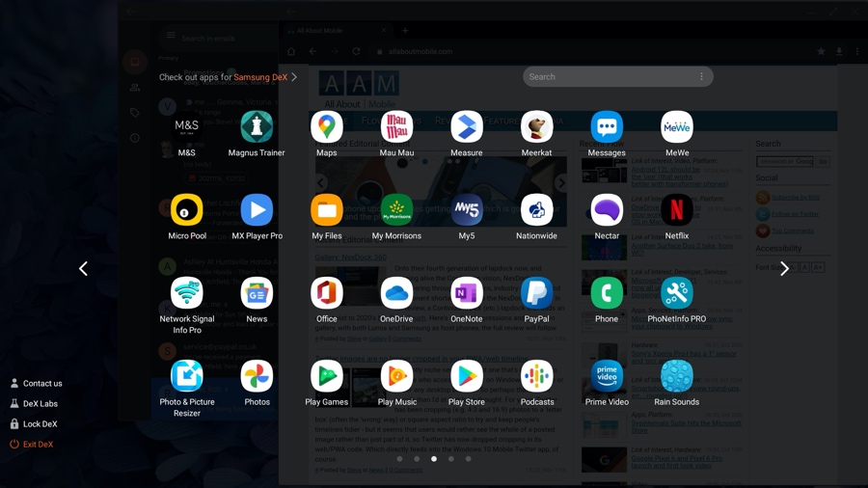Open the M&S app
Screen dimensions: 868x488
[186, 127]
